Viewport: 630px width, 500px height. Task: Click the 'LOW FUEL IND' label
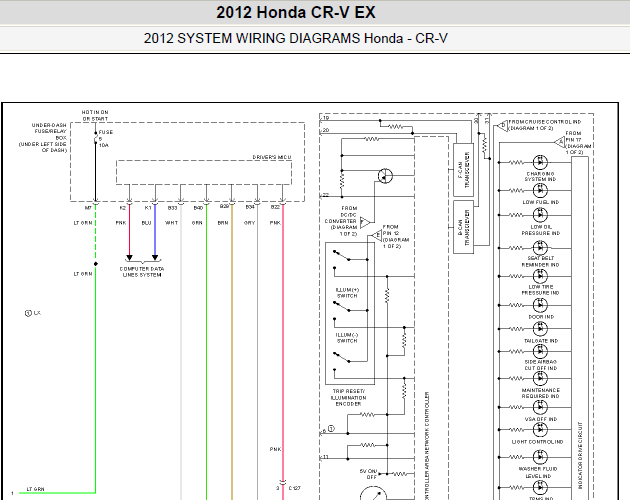pos(541,202)
